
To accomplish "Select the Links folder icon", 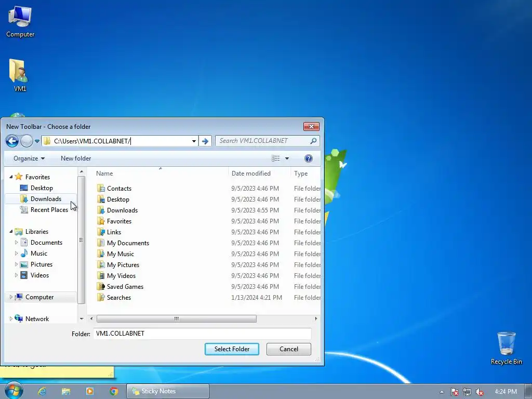I will (x=101, y=232).
